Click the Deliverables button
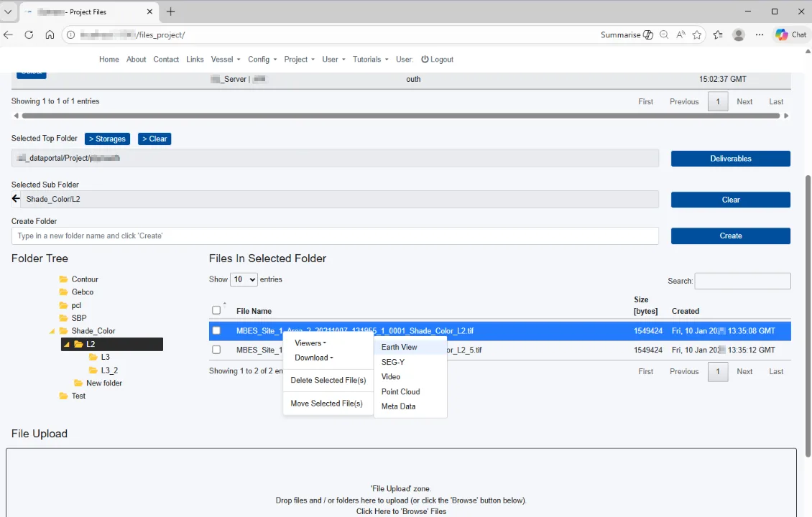The height and width of the screenshot is (517, 812). 730,158
